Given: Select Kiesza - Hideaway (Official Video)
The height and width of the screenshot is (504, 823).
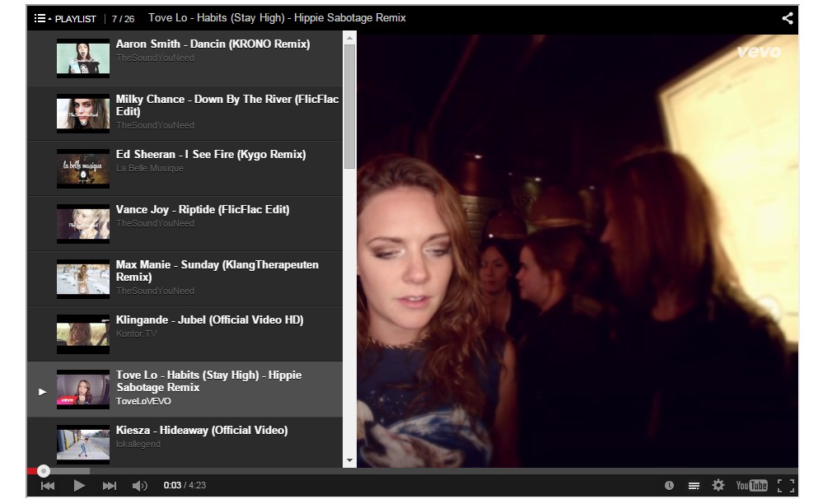Looking at the screenshot, I should pos(185,442).
